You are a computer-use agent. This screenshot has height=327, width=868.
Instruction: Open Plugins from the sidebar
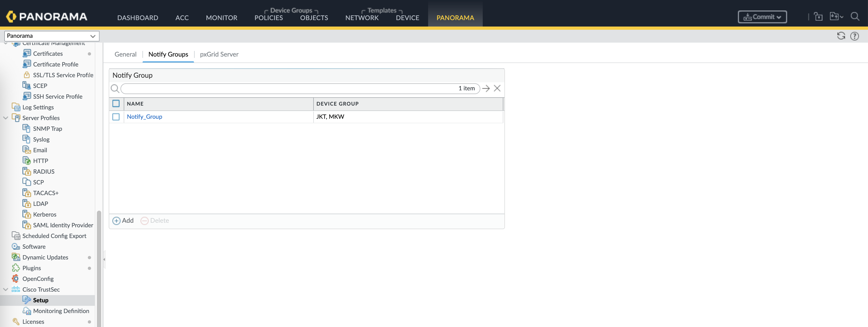point(31,268)
